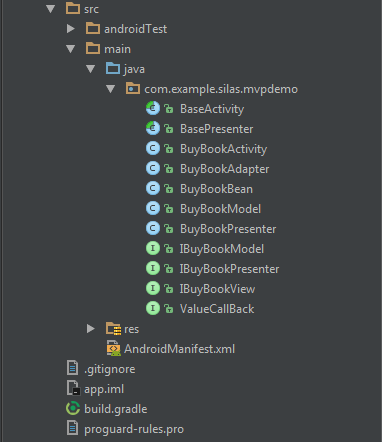
Task: Open the BuyBookActivity class
Action: (223, 149)
